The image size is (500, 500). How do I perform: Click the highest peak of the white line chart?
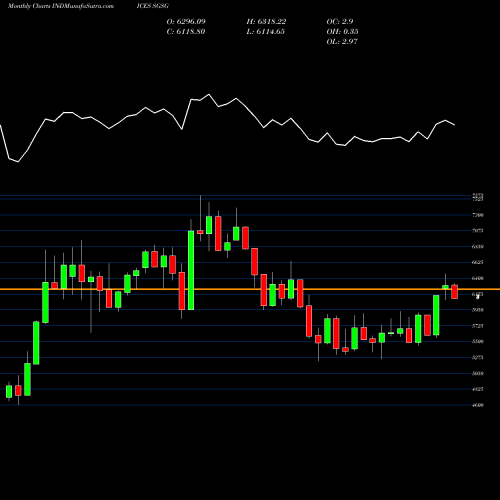209,95
